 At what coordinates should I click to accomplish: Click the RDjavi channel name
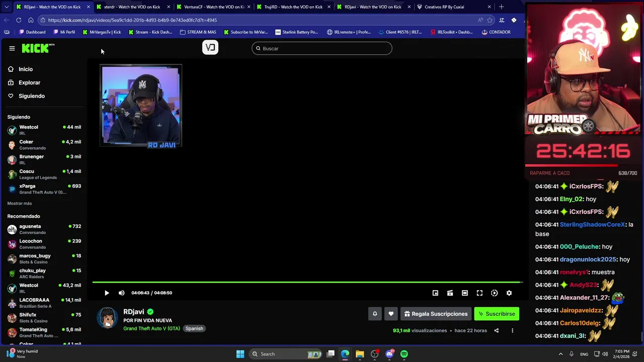click(134, 312)
